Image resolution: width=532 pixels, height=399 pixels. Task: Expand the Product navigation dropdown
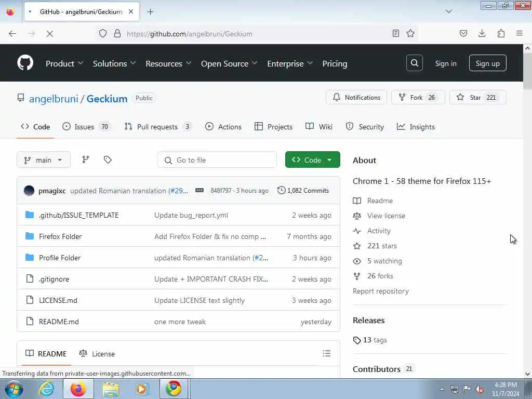(64, 63)
